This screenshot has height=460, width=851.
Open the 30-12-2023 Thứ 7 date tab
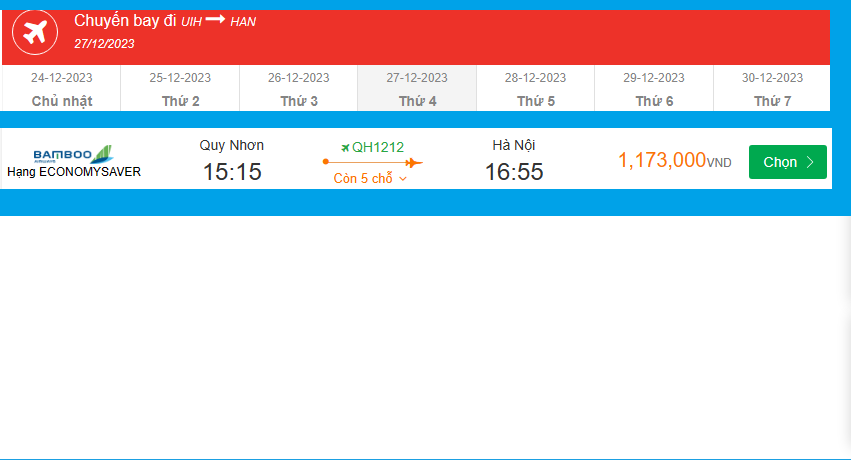[x=772, y=89]
